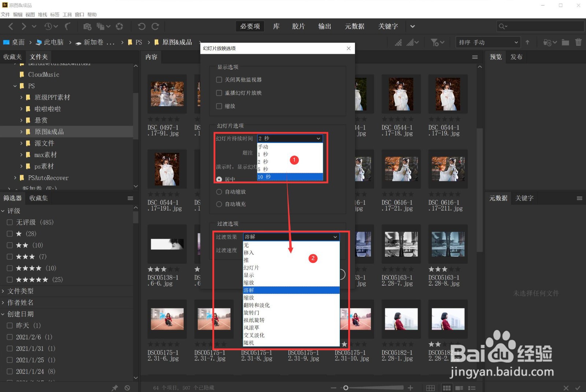Expand the workspace switcher chevron
Viewport: 586px width, 392px height.
click(x=413, y=26)
